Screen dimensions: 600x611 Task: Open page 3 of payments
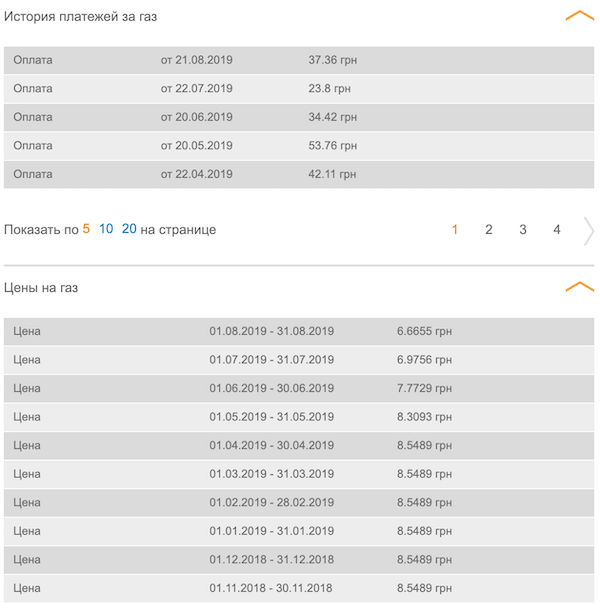click(x=523, y=230)
